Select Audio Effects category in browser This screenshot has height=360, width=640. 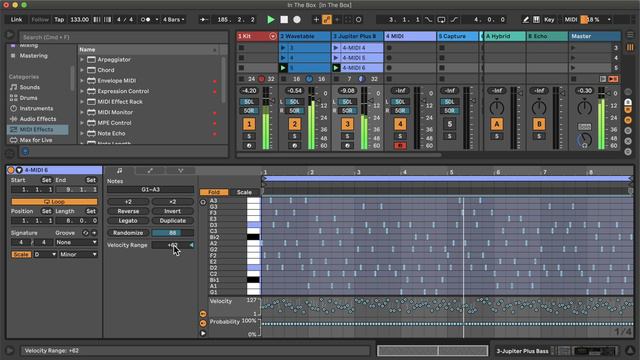[x=38, y=119]
